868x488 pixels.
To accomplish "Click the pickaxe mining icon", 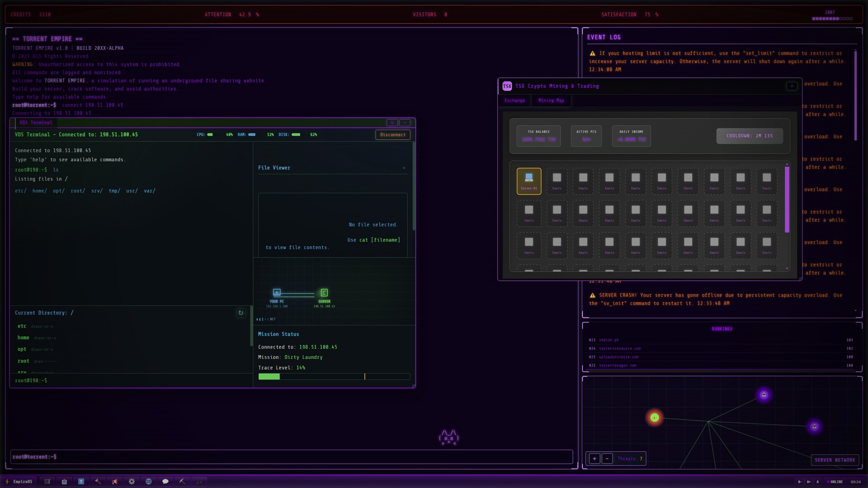I will [x=182, y=482].
